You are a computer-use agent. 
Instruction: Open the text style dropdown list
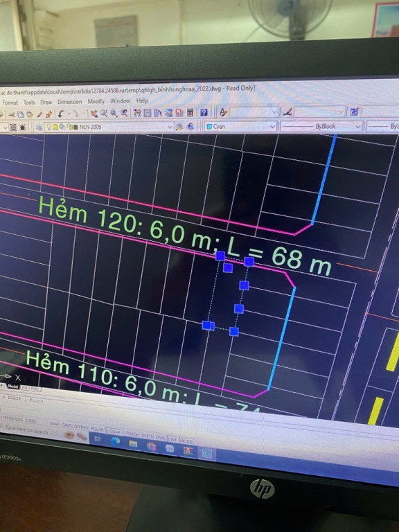274,112
